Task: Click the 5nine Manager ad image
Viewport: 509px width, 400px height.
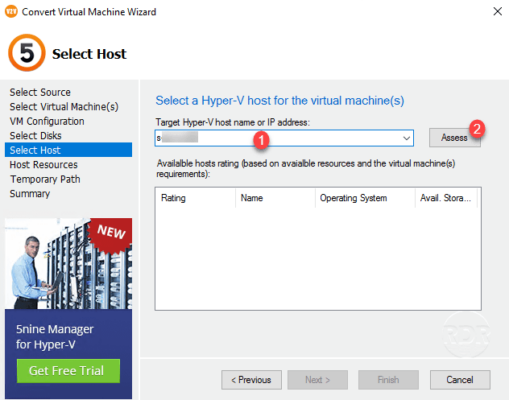Action: point(68,263)
